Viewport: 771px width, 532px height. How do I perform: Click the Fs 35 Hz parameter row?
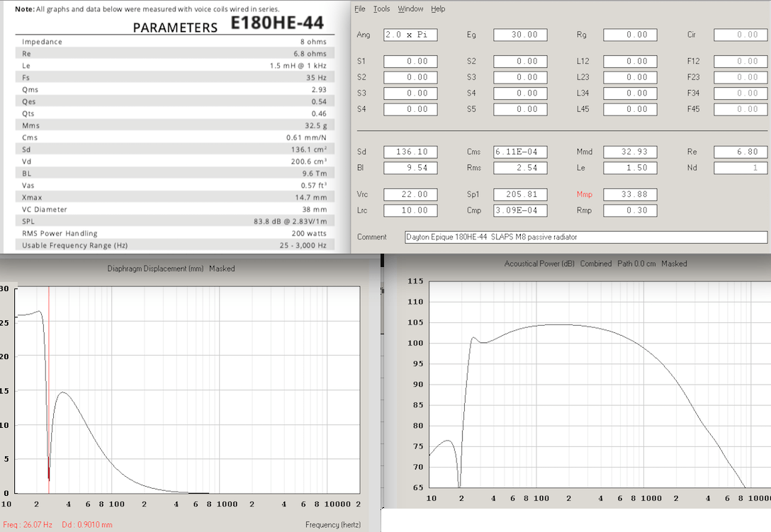(x=174, y=78)
